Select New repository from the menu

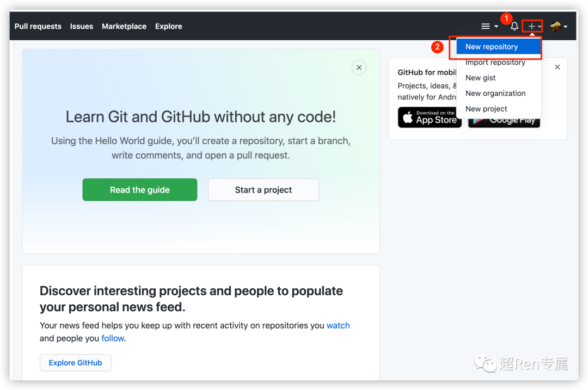(x=499, y=47)
